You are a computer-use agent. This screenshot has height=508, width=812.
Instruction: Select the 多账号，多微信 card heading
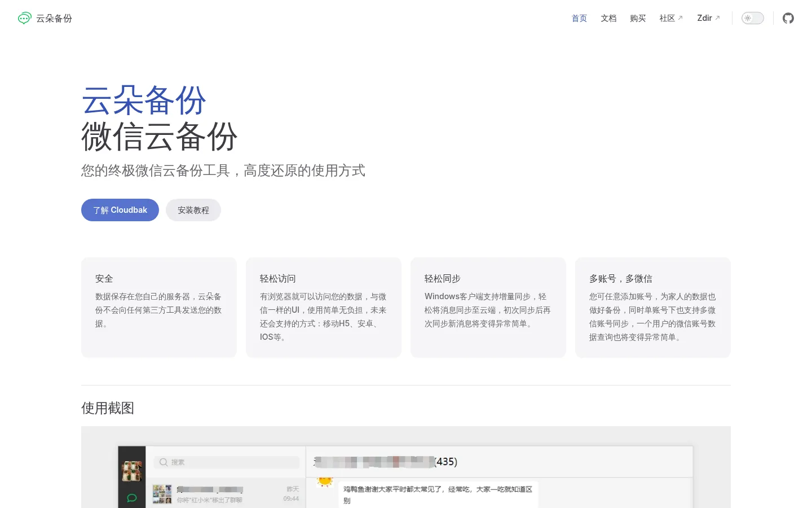621,278
